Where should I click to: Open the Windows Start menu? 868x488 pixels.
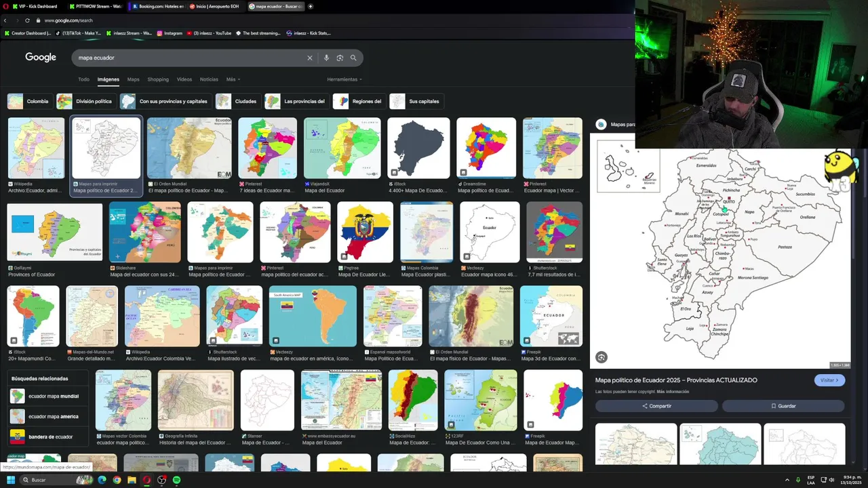(10, 480)
